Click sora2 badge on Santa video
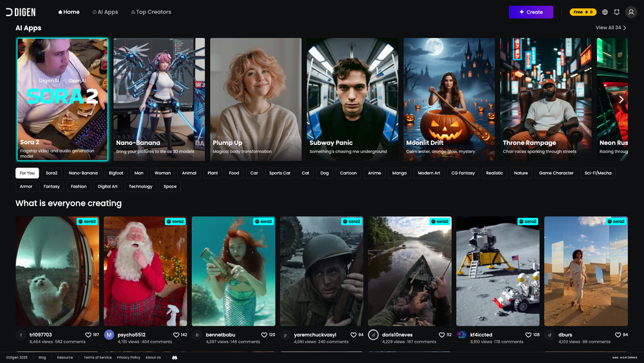The height and width of the screenshot is (363, 644). pos(175,221)
